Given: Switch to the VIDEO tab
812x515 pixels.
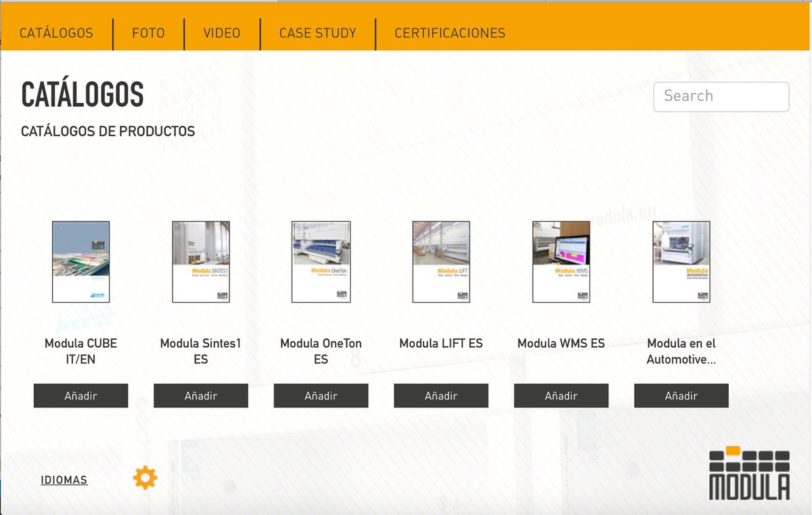Looking at the screenshot, I should (x=222, y=32).
